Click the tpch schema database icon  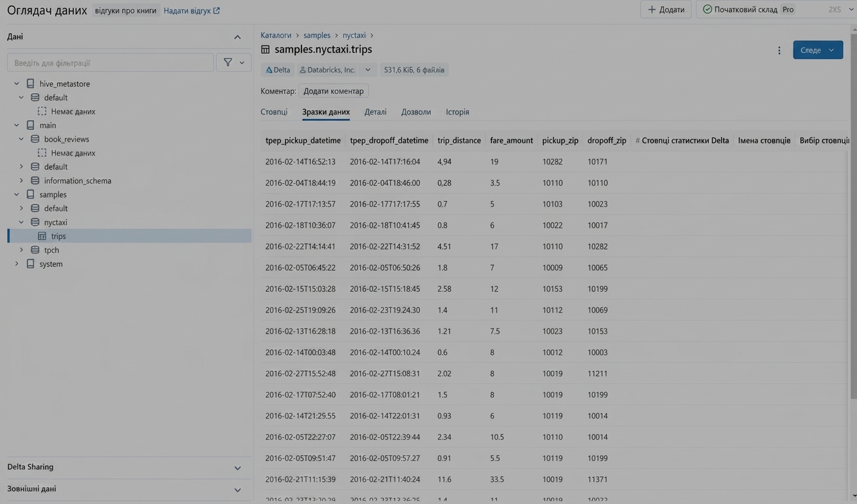(35, 249)
